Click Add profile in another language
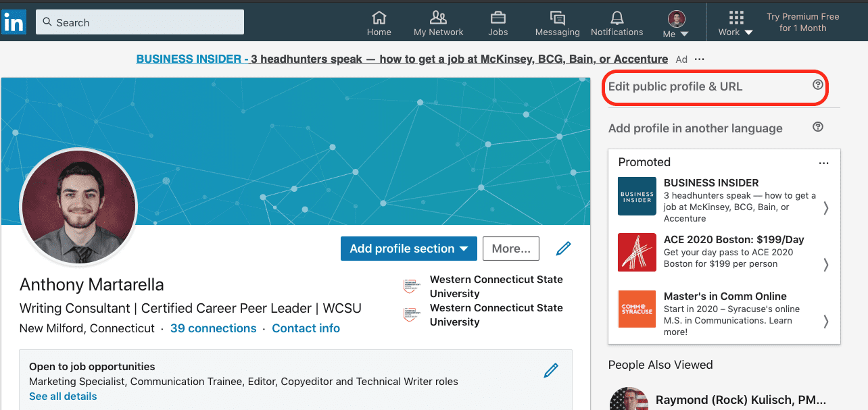 click(x=695, y=128)
